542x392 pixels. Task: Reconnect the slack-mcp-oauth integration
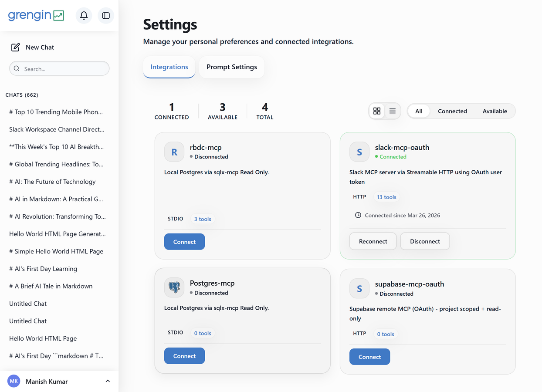point(373,241)
